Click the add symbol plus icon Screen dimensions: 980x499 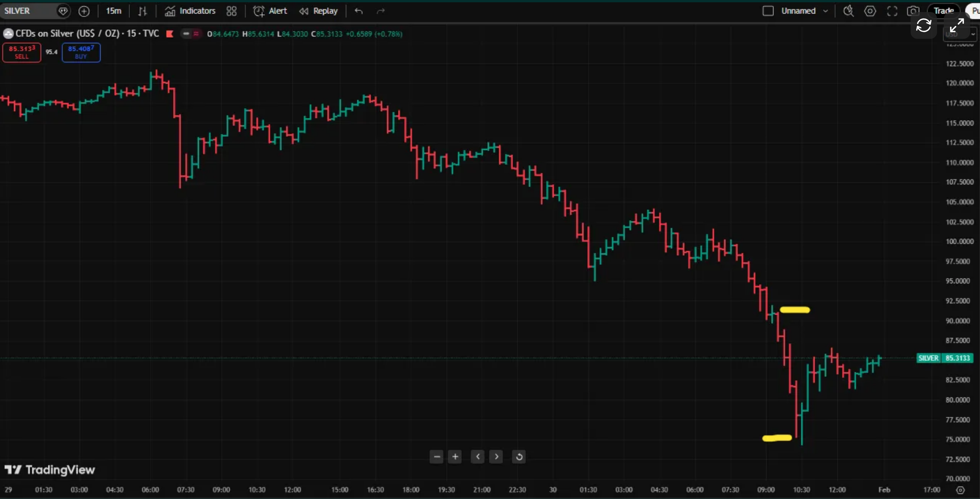[84, 11]
